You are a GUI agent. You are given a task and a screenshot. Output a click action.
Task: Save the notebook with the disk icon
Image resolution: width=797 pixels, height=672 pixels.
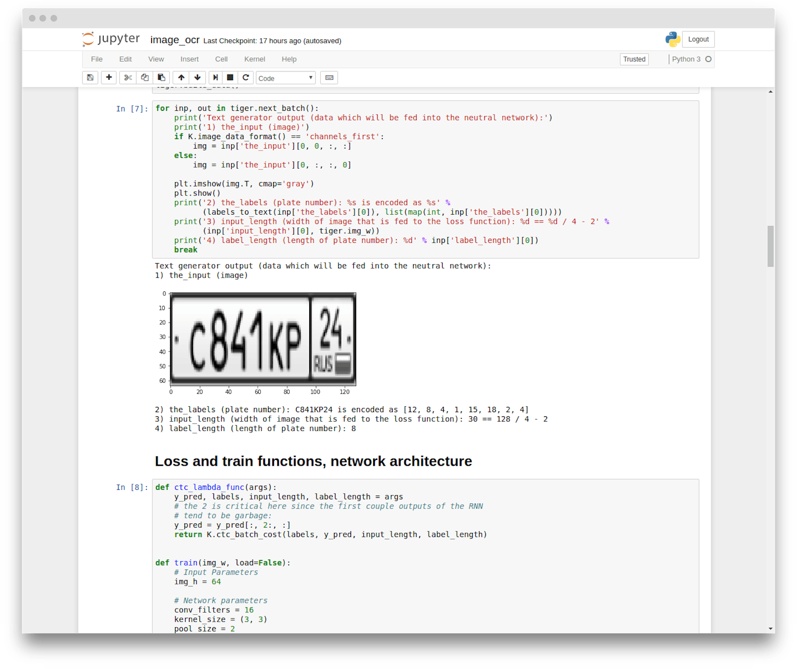[90, 78]
